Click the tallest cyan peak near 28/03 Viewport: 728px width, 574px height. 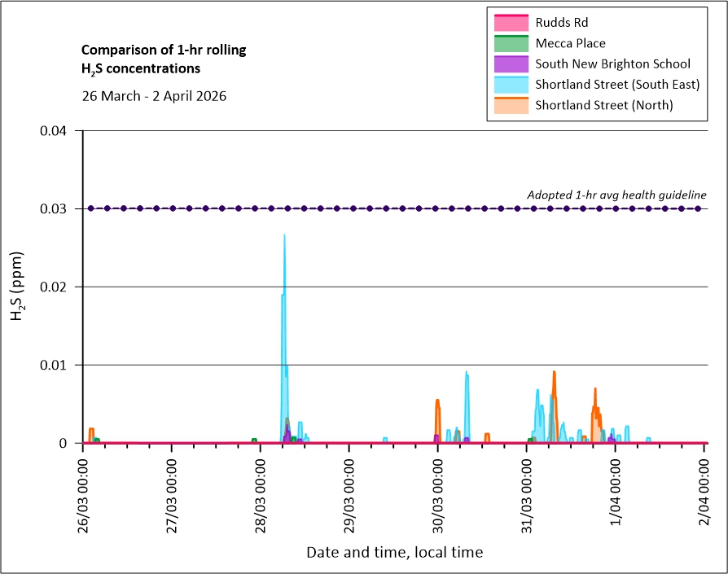[x=284, y=236]
